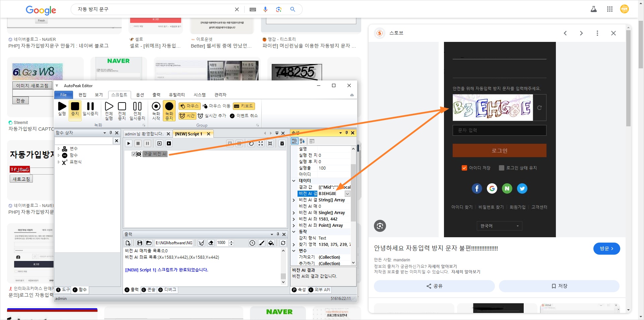Click the script tab play icon
644x320 pixels.
129,143
